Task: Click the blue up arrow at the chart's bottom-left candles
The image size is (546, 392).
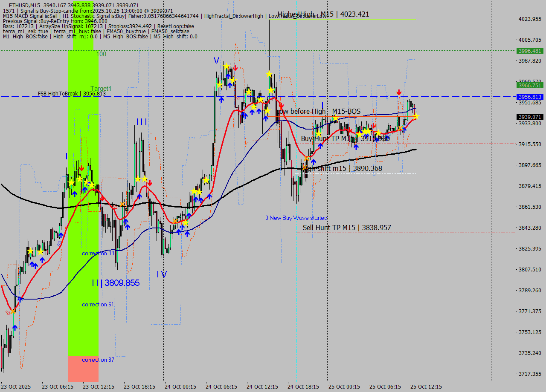Action: point(14,326)
